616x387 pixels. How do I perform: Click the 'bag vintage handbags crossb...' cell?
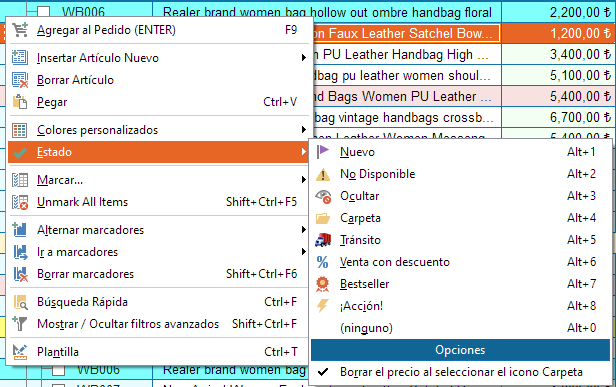[407, 117]
